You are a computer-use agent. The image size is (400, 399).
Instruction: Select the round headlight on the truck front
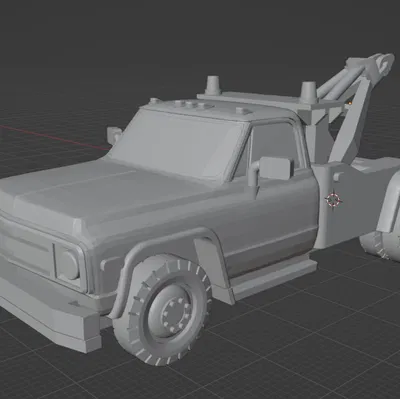(68, 265)
